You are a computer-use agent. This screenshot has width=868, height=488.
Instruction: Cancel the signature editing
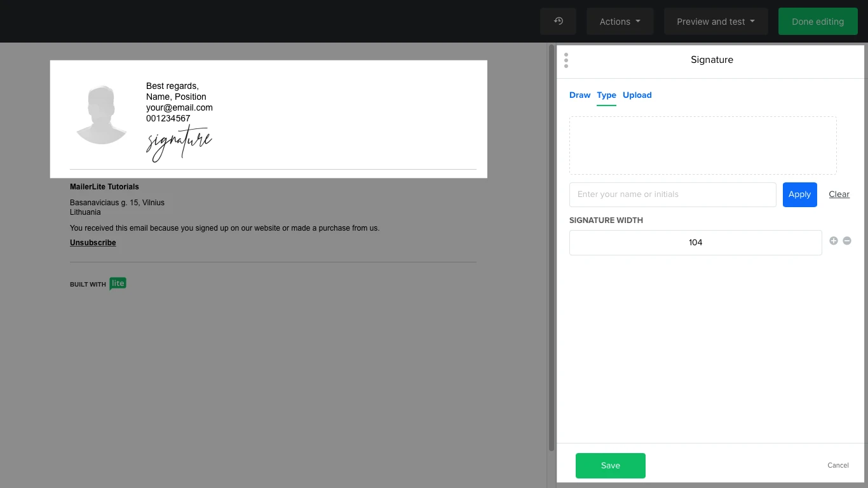click(x=837, y=466)
